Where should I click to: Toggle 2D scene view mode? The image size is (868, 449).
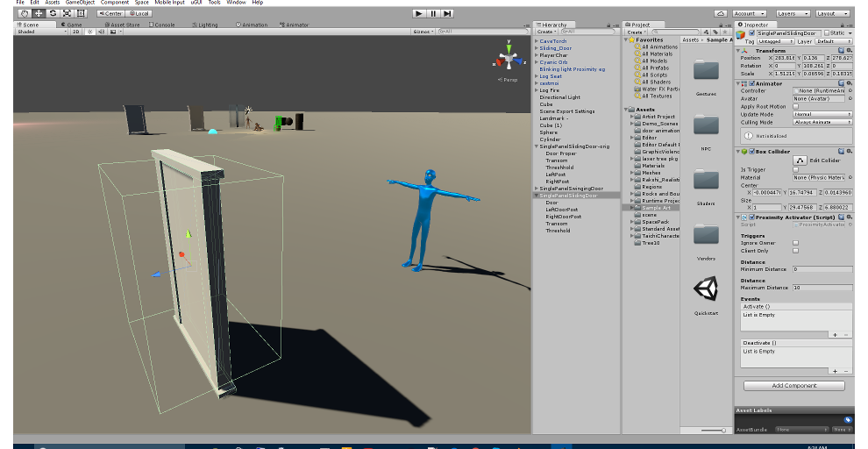tap(75, 32)
